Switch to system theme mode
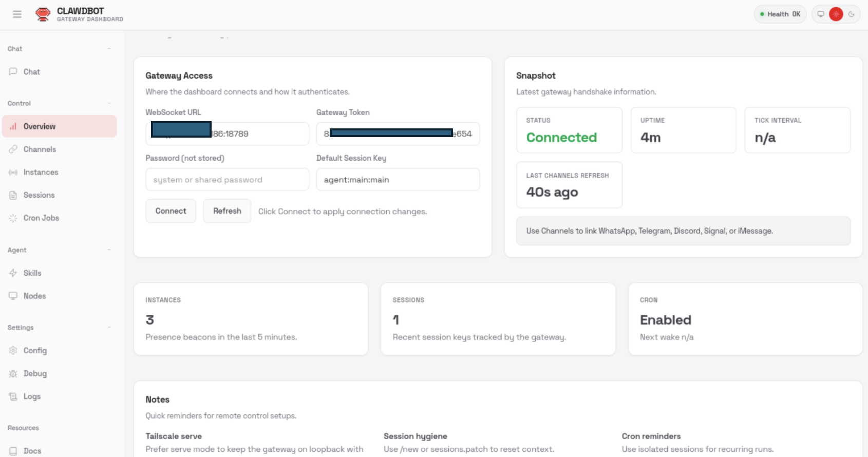This screenshot has height=457, width=868. 821,14
